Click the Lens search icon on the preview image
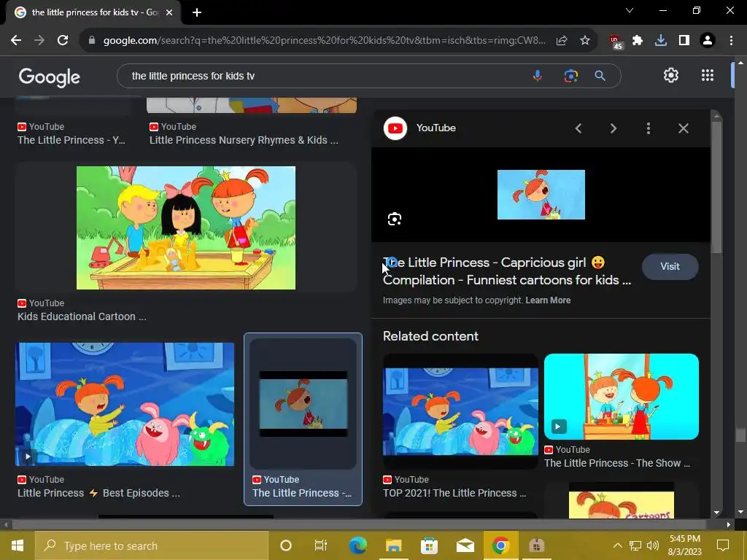The width and height of the screenshot is (747, 560). (x=395, y=219)
